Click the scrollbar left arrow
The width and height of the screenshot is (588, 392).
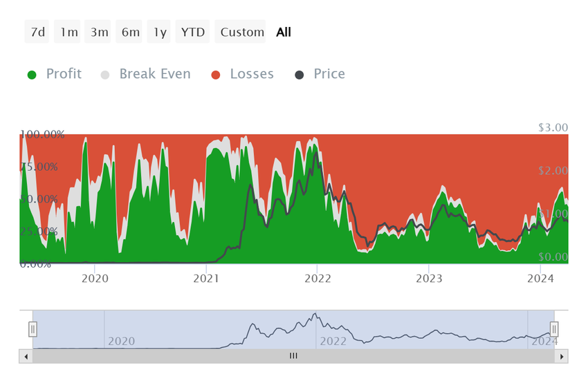[x=26, y=357]
